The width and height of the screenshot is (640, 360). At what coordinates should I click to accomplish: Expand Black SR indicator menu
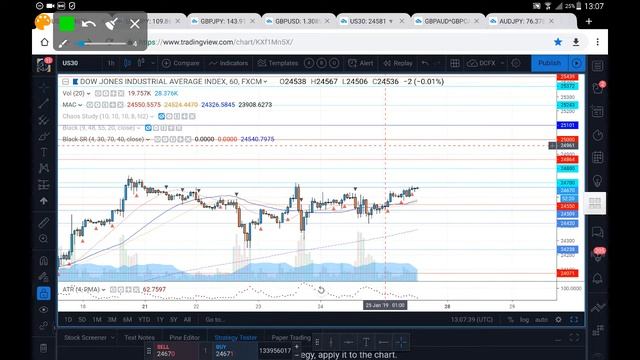148,140
